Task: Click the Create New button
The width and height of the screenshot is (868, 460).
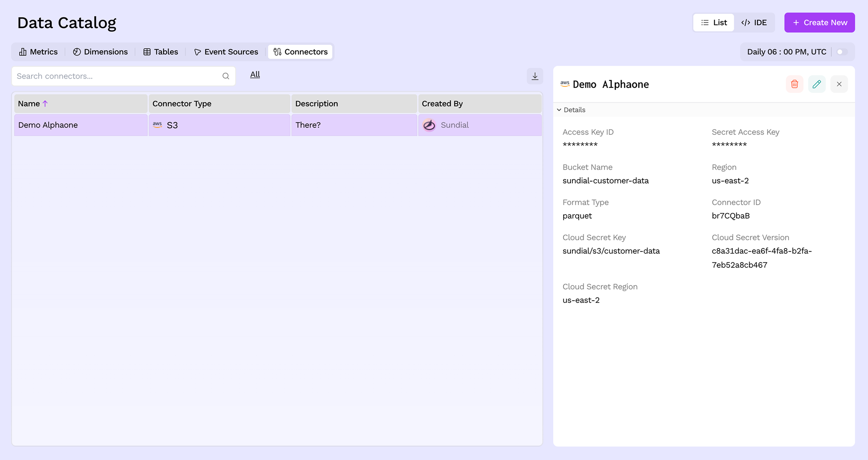Action: (x=820, y=22)
